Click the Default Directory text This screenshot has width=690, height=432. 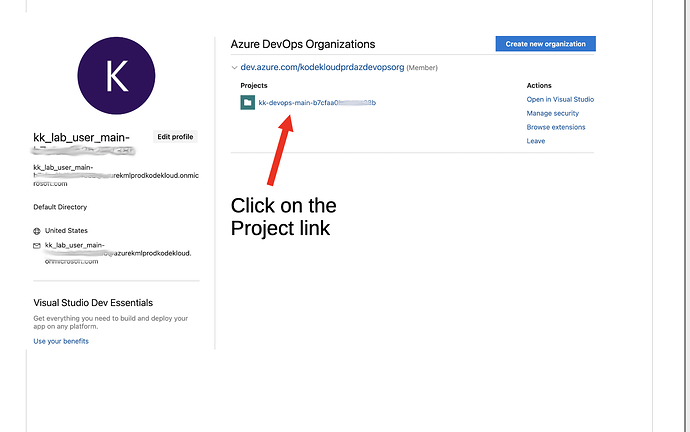click(60, 207)
